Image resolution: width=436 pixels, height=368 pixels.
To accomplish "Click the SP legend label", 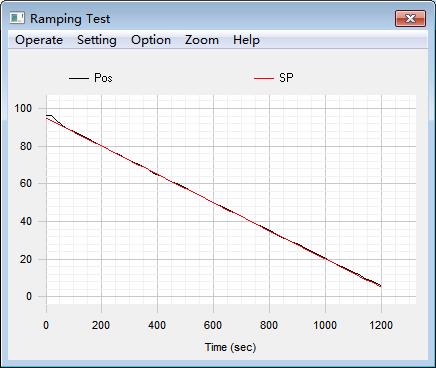I will tap(286, 78).
